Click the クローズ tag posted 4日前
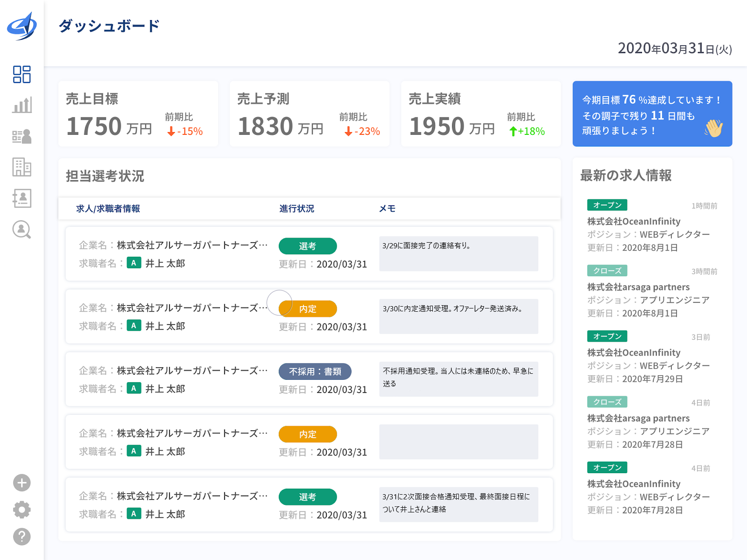 tap(607, 402)
